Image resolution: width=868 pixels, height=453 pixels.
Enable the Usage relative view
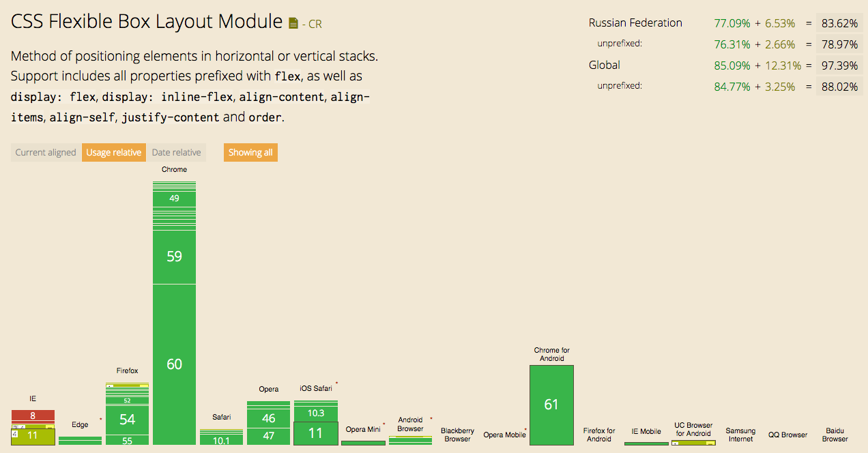[x=114, y=152]
